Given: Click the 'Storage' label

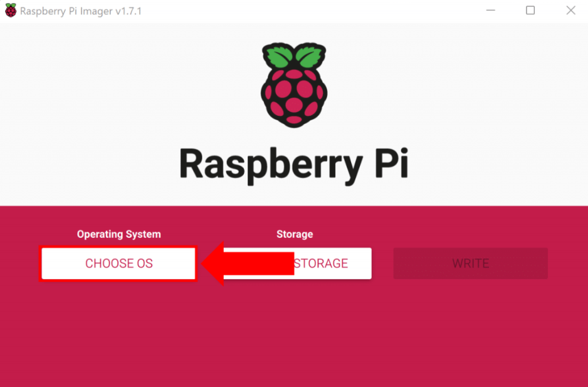Looking at the screenshot, I should [x=295, y=234].
